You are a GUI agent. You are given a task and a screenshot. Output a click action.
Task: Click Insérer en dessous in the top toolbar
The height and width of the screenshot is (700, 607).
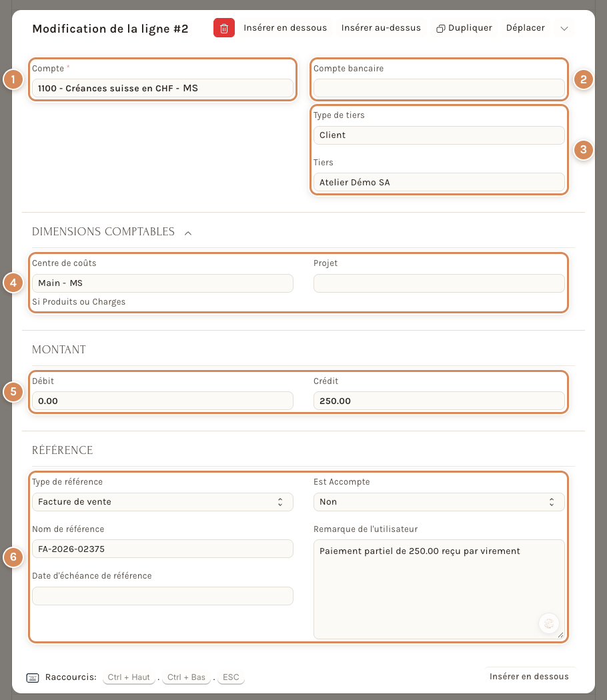click(285, 28)
